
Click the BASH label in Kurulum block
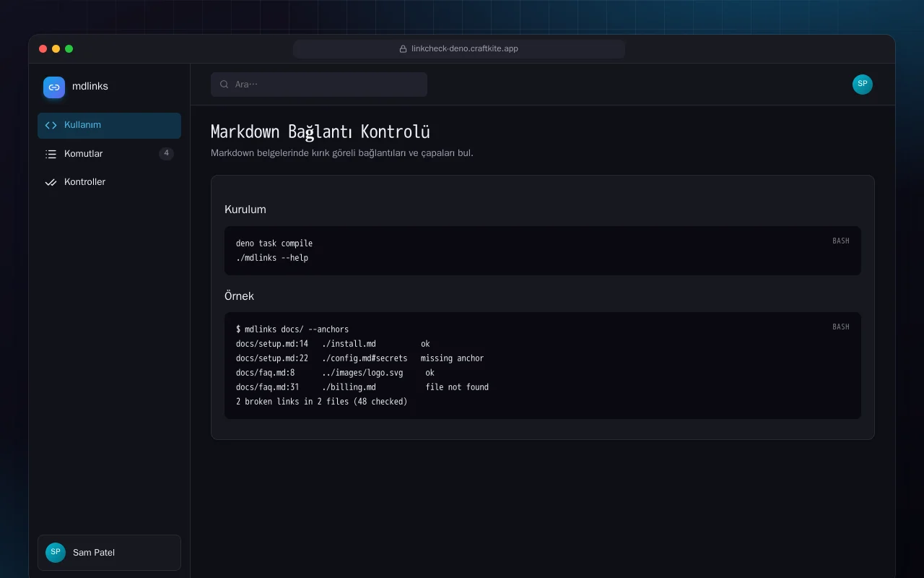(841, 241)
